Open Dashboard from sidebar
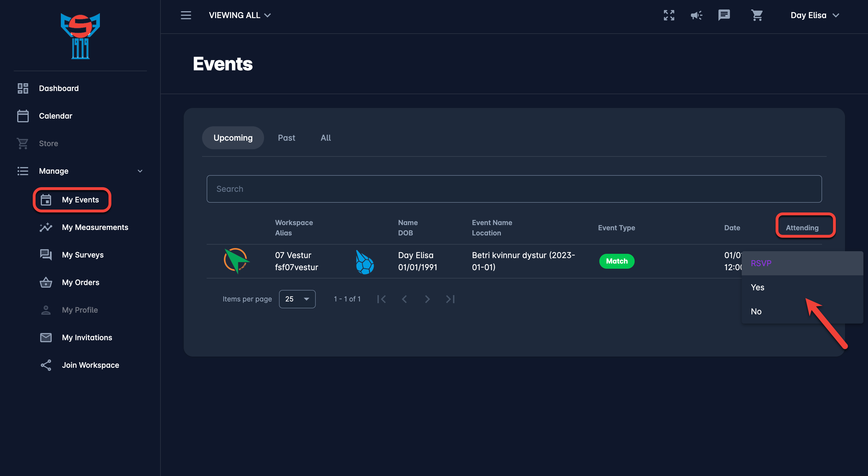 [x=59, y=88]
